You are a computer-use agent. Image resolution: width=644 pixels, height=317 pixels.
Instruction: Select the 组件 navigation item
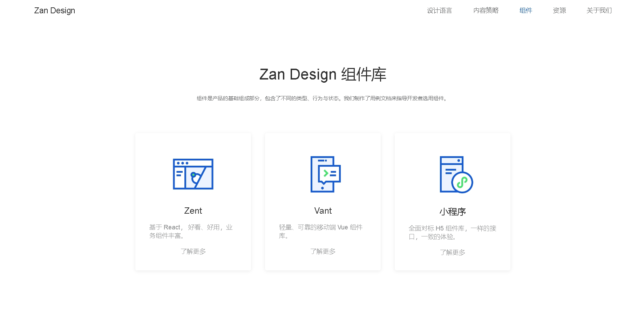(x=526, y=11)
